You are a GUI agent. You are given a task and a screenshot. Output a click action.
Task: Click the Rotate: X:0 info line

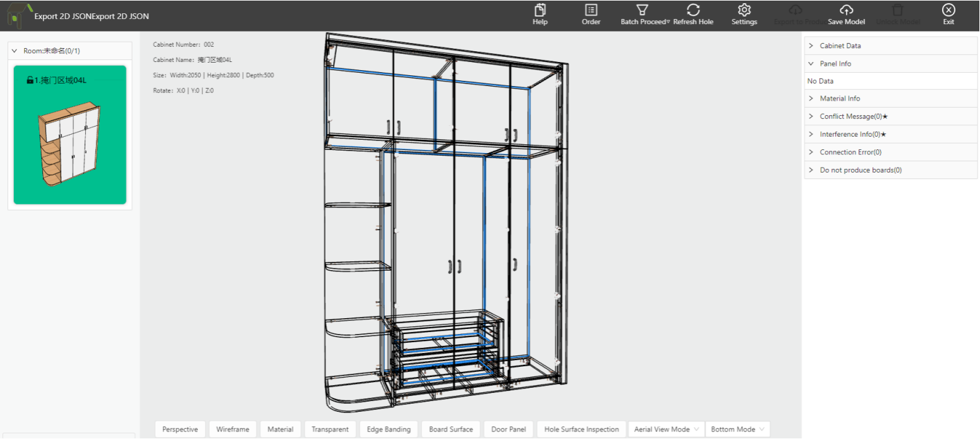click(183, 90)
